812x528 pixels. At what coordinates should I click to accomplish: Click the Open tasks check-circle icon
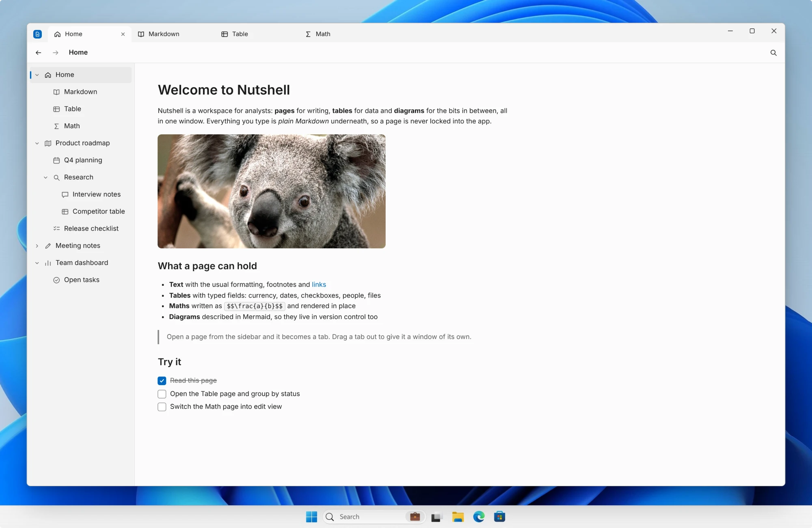tap(56, 280)
